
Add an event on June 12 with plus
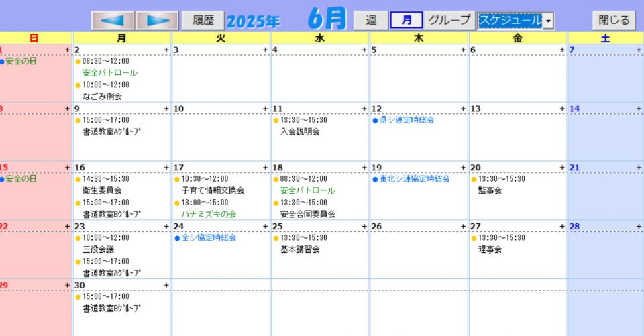point(464,109)
